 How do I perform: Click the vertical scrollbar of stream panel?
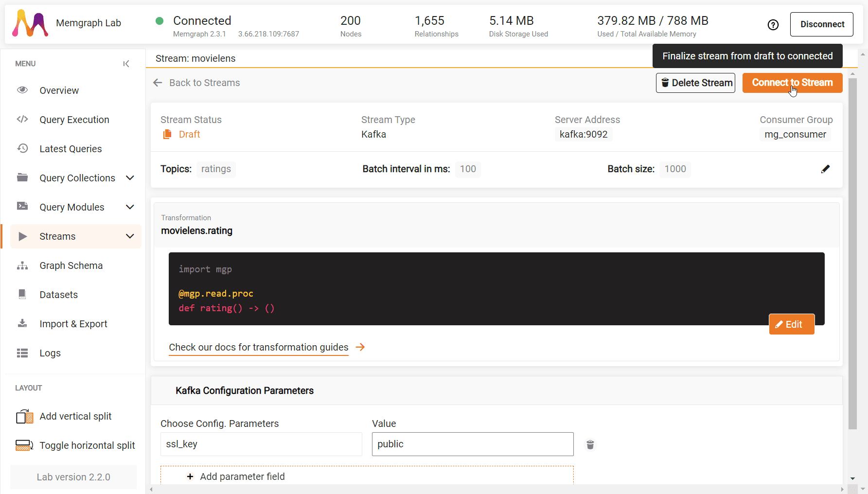coord(852,253)
